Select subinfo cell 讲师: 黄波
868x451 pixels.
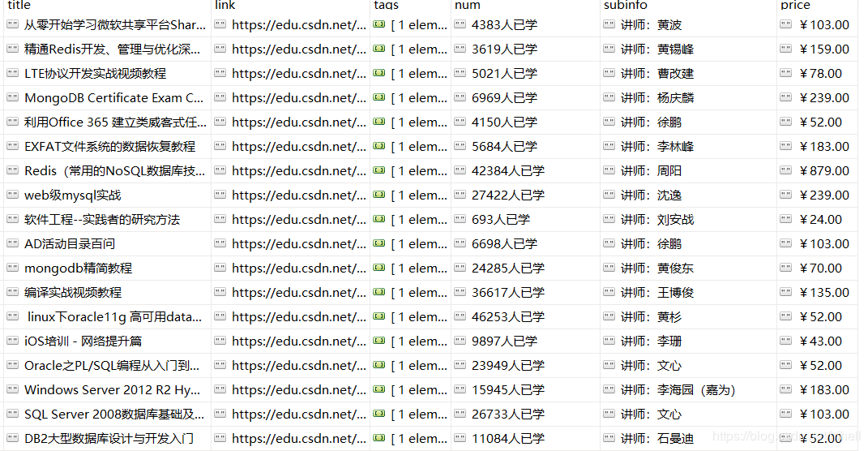(689, 24)
